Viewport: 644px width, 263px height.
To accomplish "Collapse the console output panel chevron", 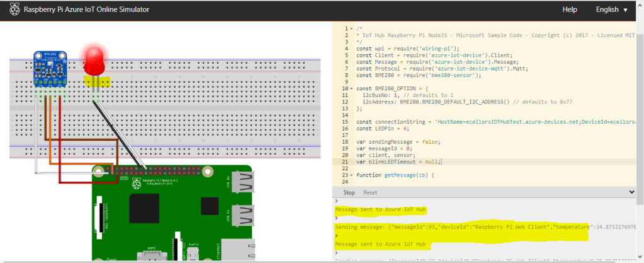I will click(631, 192).
